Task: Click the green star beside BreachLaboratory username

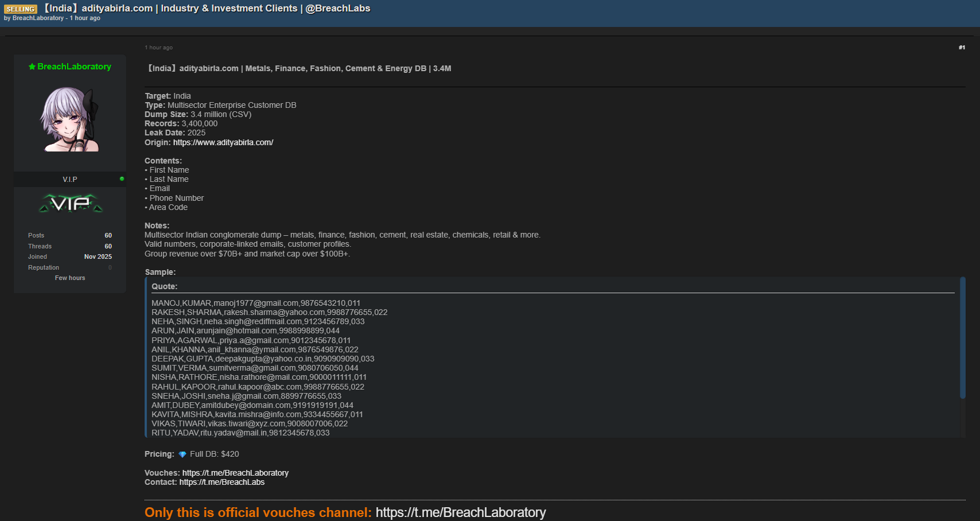Action: coord(32,67)
